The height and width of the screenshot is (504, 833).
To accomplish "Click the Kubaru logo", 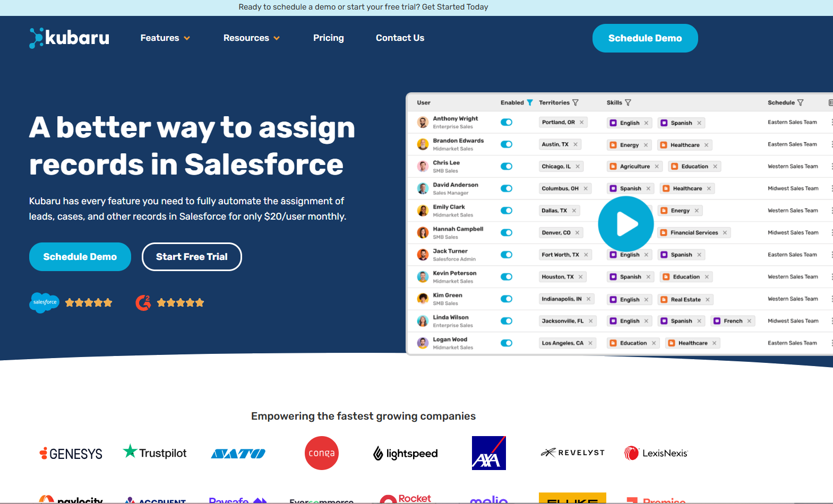I will coord(69,38).
